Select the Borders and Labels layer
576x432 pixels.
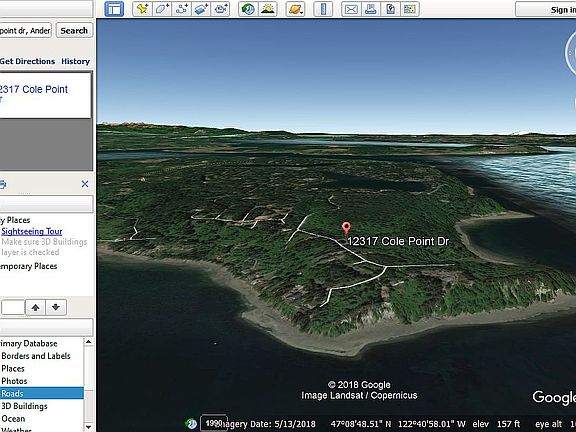point(36,356)
